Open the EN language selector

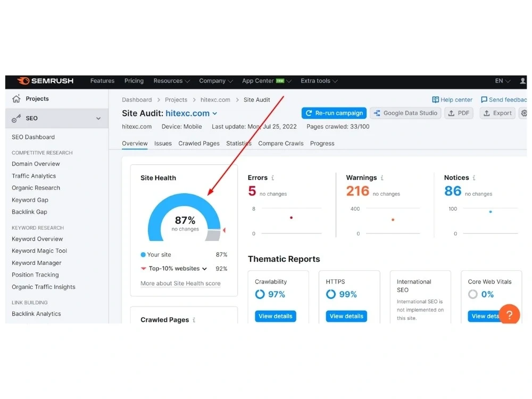[x=503, y=81]
